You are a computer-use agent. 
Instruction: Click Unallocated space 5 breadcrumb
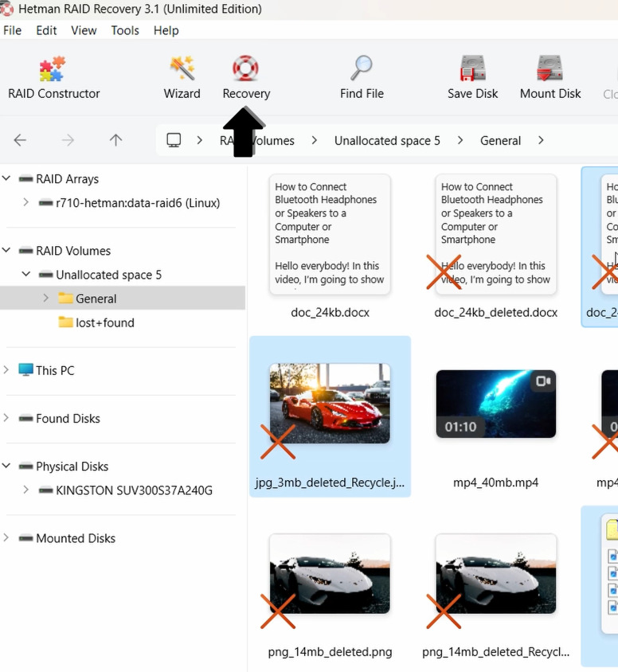tap(387, 141)
